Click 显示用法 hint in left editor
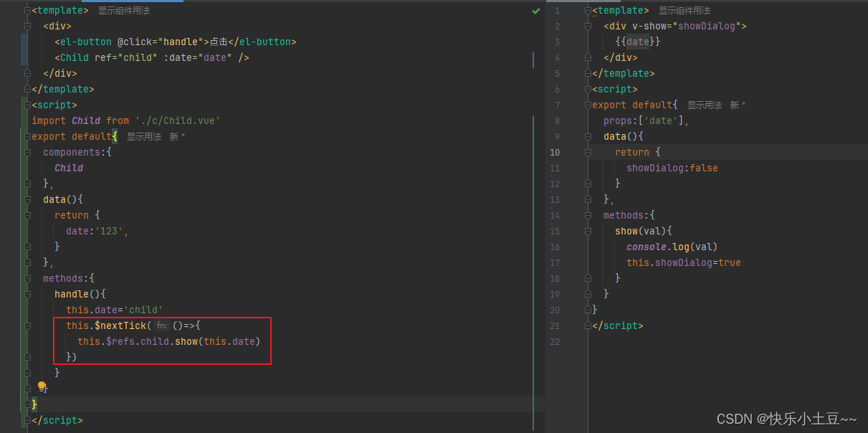Viewport: 868px width, 433px height. pyautogui.click(x=144, y=136)
